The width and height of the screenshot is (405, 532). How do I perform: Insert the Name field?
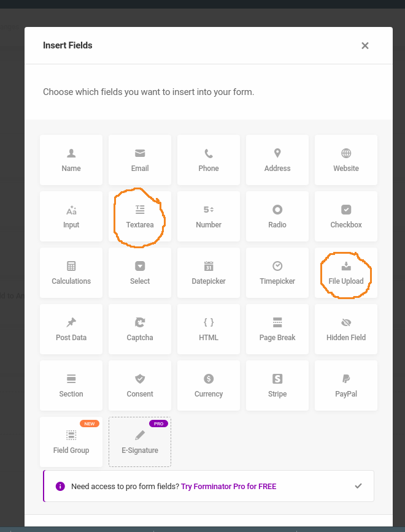point(71,160)
